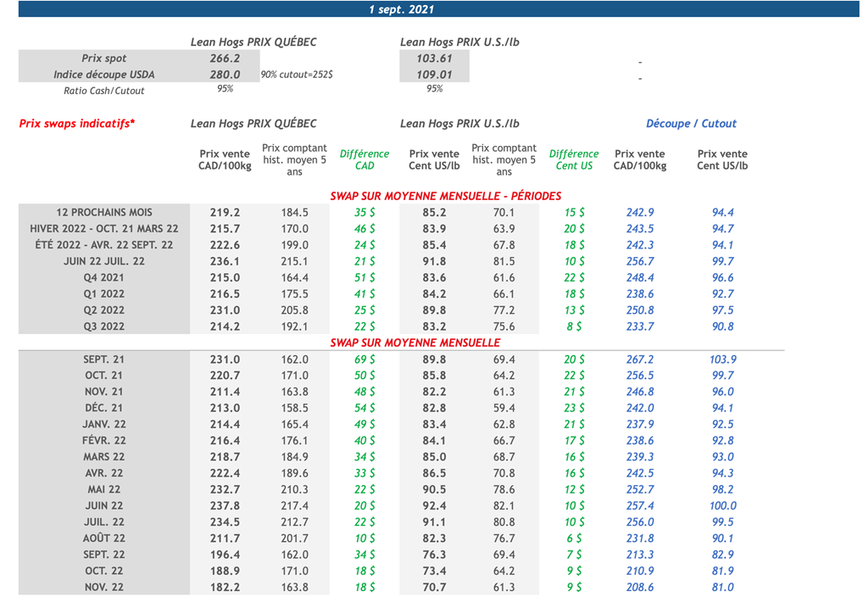Click the "1 sept. 2021" date header
The image size is (868, 597).
click(402, 9)
